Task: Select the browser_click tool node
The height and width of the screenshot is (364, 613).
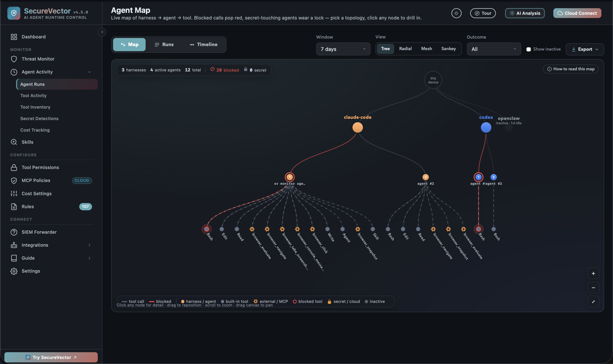Action: coord(312,229)
